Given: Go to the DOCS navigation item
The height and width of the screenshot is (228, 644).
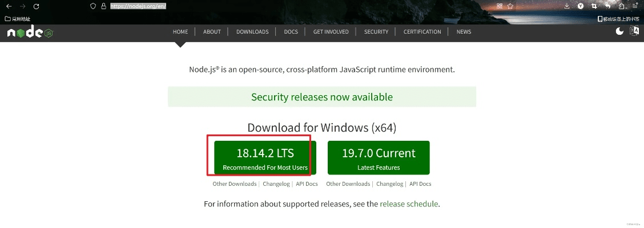Looking at the screenshot, I should [x=291, y=32].
